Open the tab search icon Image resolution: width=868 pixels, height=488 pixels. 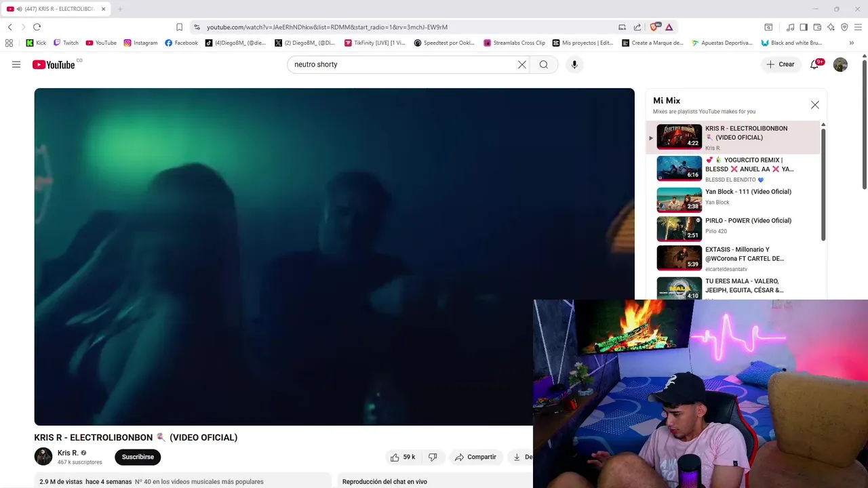pyautogui.click(x=768, y=27)
